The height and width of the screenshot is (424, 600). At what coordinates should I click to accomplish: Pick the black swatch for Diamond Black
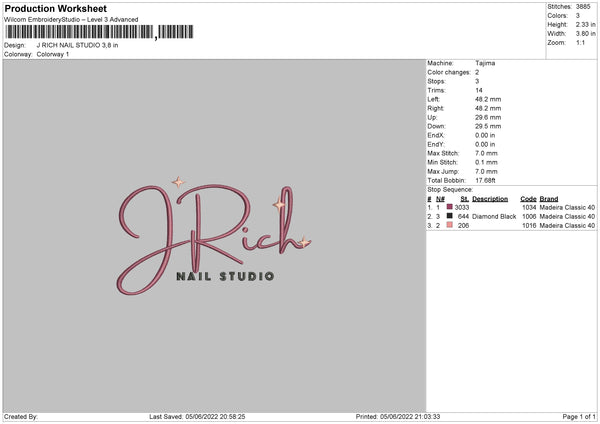coord(450,216)
